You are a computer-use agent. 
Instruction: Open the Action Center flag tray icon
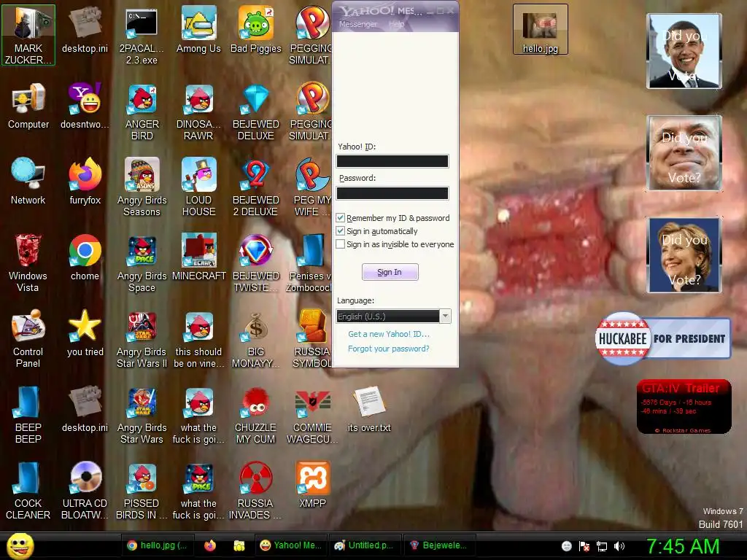point(584,546)
